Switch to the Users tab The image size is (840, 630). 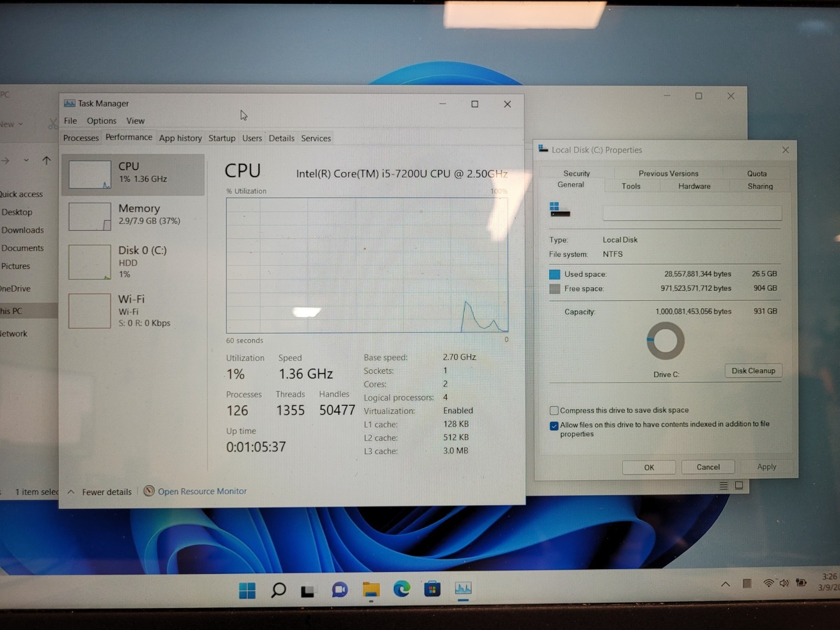[x=252, y=138]
